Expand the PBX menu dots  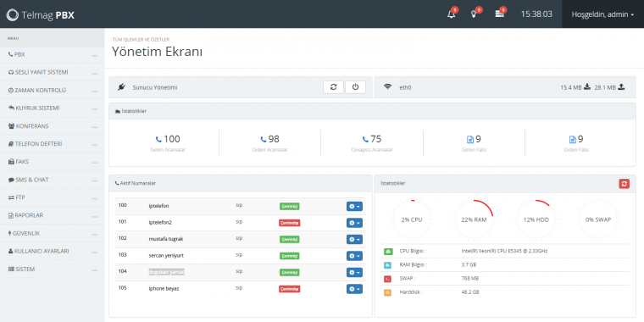95,55
